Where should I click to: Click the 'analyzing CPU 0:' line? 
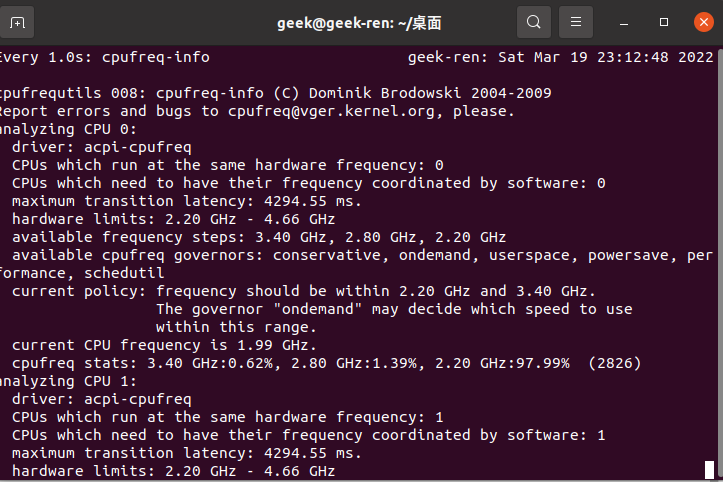(x=68, y=129)
